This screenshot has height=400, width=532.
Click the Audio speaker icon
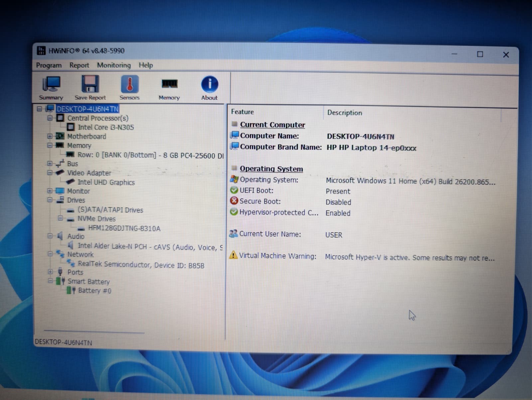pos(60,236)
